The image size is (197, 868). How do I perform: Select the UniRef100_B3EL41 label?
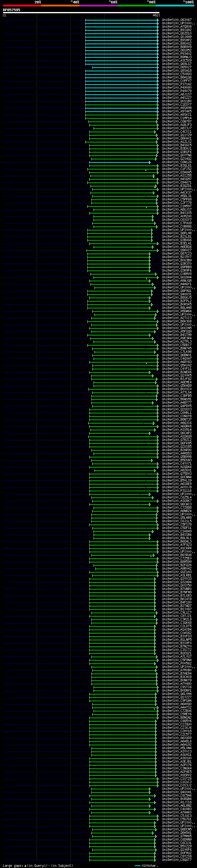176,243
